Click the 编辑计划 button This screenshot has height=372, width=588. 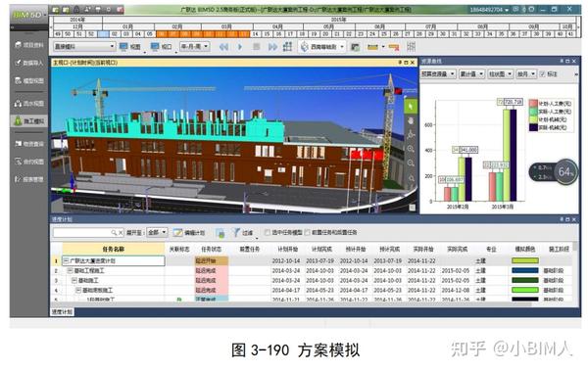[x=189, y=233]
